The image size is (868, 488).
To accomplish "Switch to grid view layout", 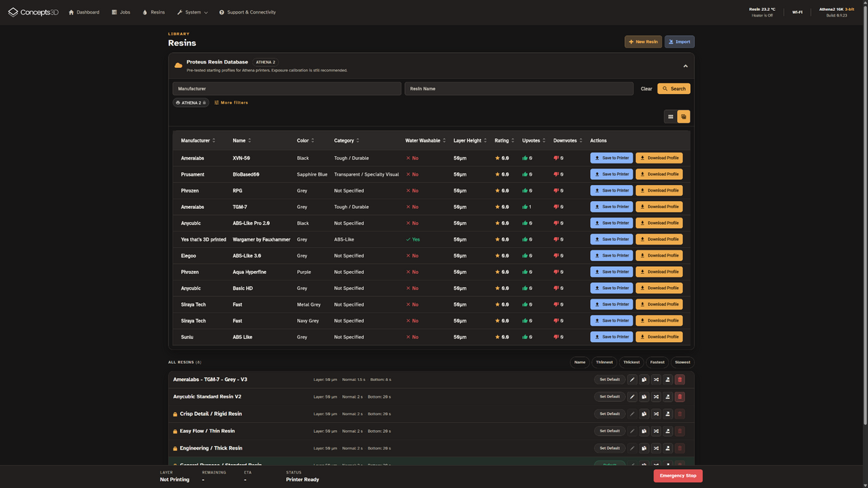I will point(671,116).
